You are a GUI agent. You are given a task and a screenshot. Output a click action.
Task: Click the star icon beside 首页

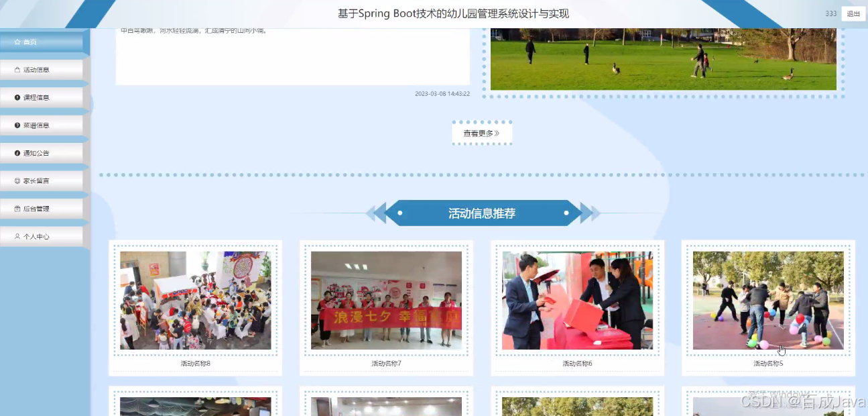point(17,42)
